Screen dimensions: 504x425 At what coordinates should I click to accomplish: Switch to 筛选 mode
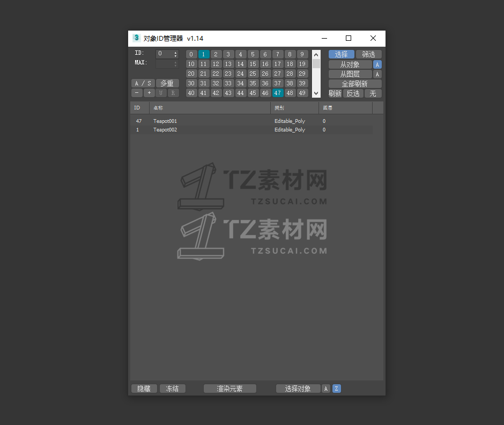click(369, 54)
